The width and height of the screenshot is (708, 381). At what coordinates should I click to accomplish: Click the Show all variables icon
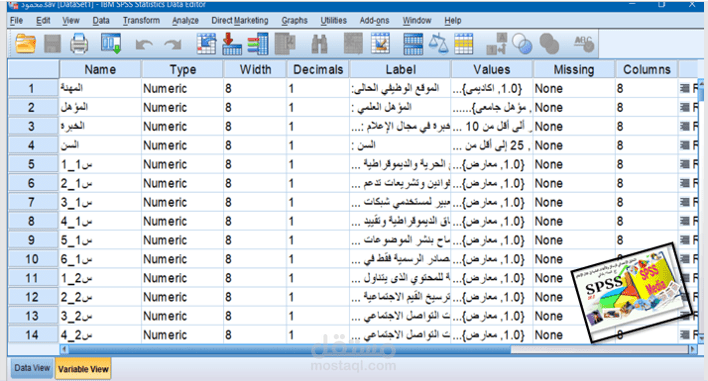click(x=549, y=44)
